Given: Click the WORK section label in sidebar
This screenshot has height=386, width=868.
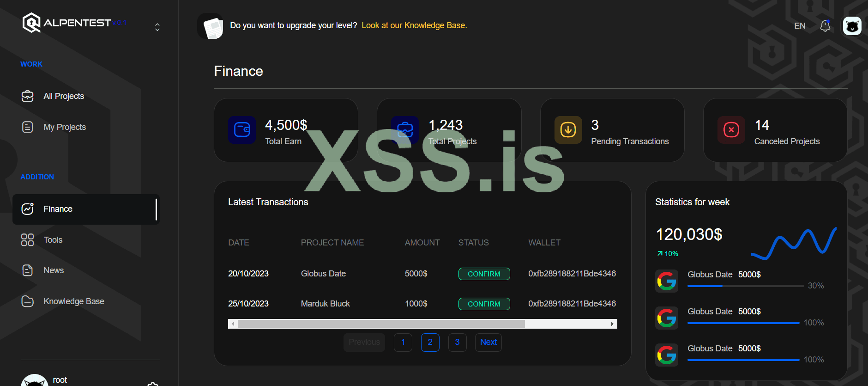Looking at the screenshot, I should pos(31,64).
